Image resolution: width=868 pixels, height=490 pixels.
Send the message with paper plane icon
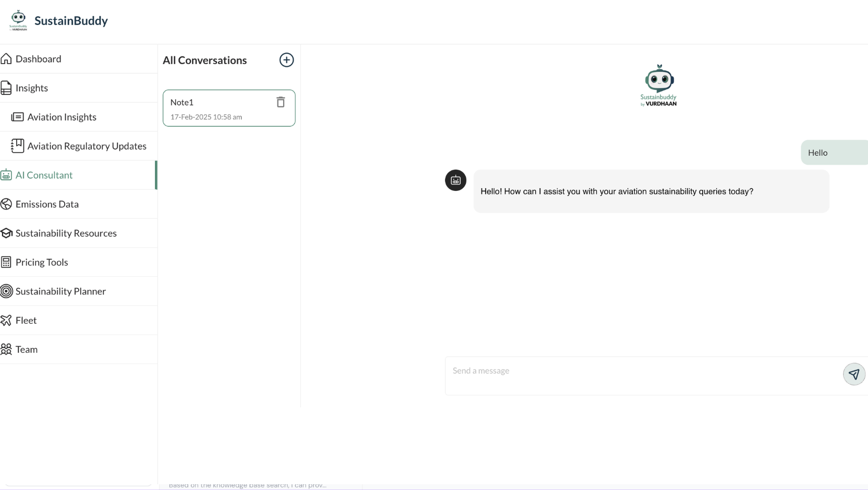click(854, 374)
